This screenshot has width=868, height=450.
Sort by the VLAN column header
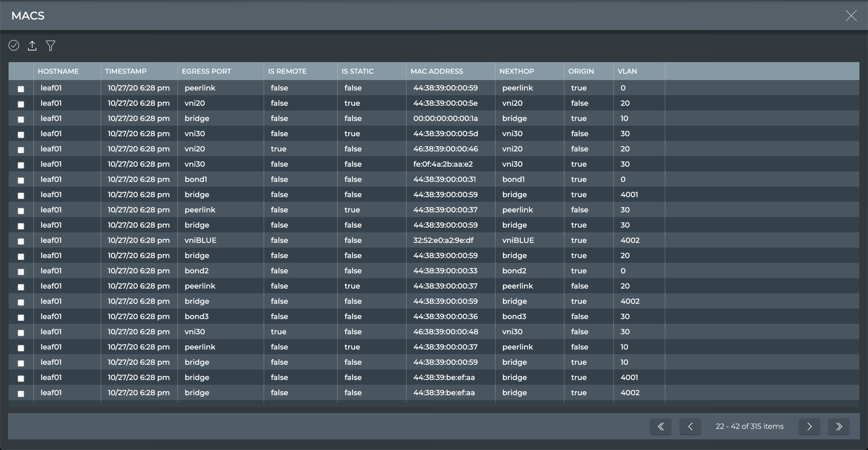627,71
